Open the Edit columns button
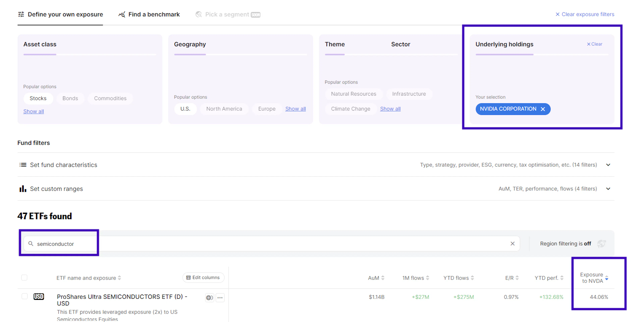Screen dimensions: 644x322 (x=203, y=278)
